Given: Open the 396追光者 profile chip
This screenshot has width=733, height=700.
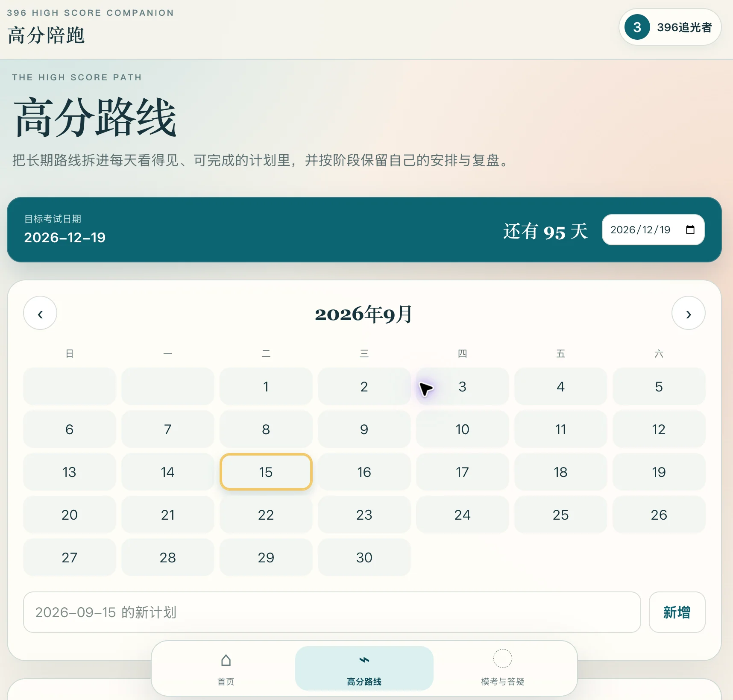Looking at the screenshot, I should point(670,27).
